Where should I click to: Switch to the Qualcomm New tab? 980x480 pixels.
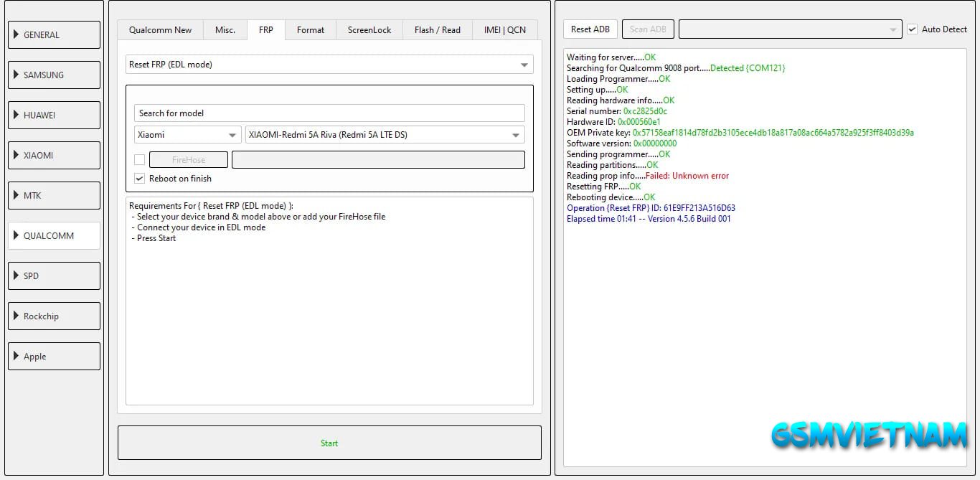[160, 30]
